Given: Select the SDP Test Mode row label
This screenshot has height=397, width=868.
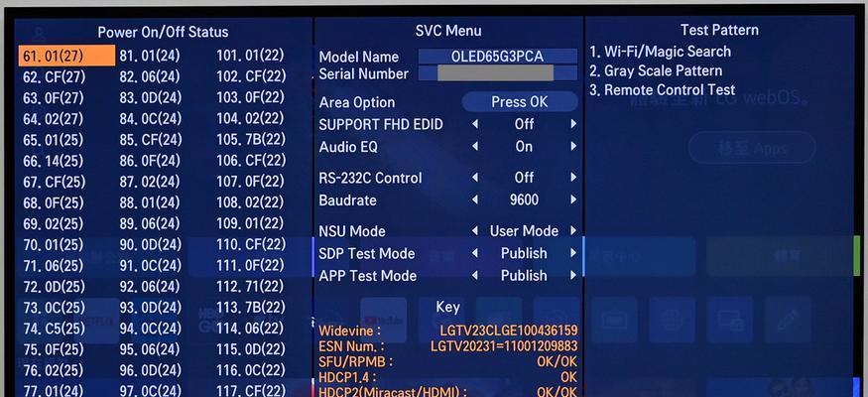Looking at the screenshot, I should pyautogui.click(x=366, y=253).
